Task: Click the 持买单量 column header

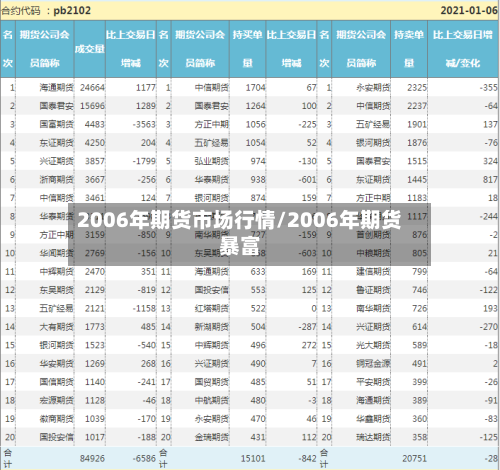Action: pyautogui.click(x=247, y=49)
